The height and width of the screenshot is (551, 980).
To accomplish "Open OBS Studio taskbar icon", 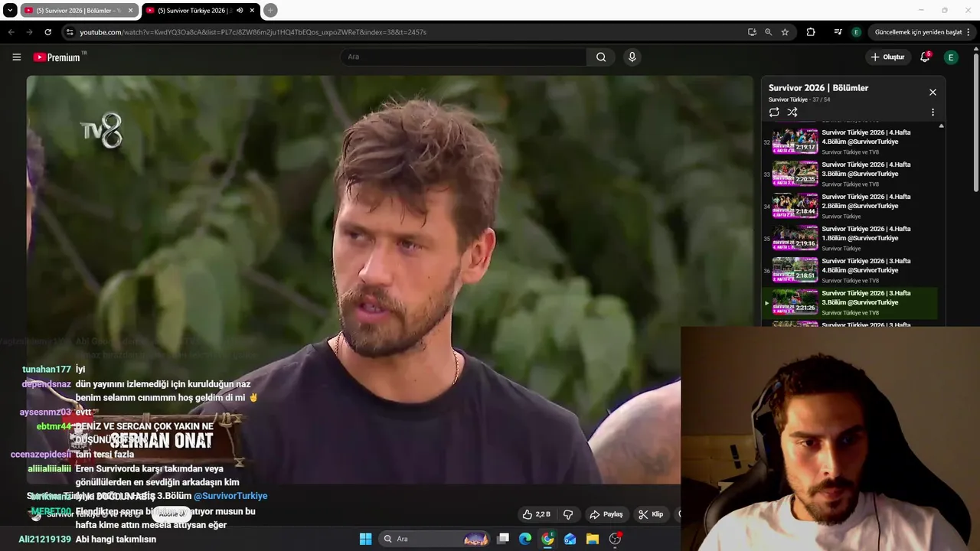I will point(615,539).
